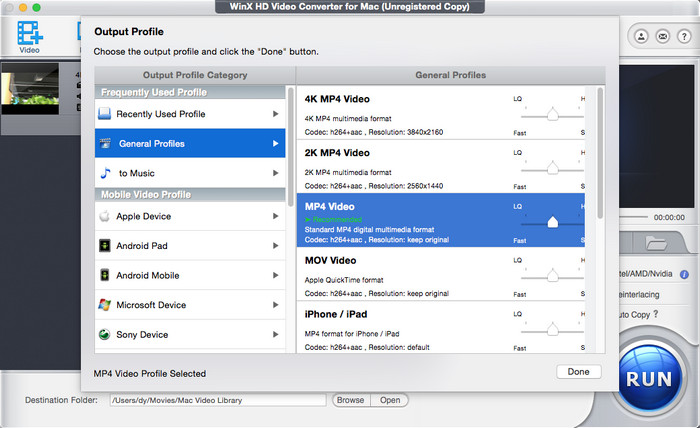
Task: Click the Browse button
Action: [x=350, y=400]
